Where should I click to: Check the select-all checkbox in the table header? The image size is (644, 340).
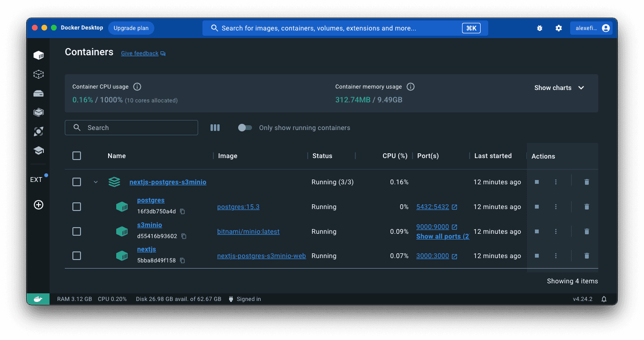(77, 156)
